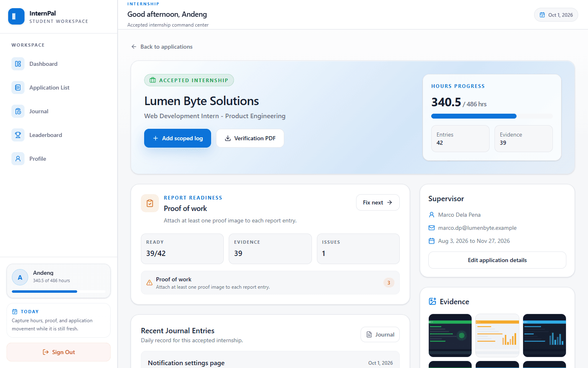The image size is (588, 368).
Task: Click supervisor email marco.dp@lumenbyte.example
Action: click(477, 228)
